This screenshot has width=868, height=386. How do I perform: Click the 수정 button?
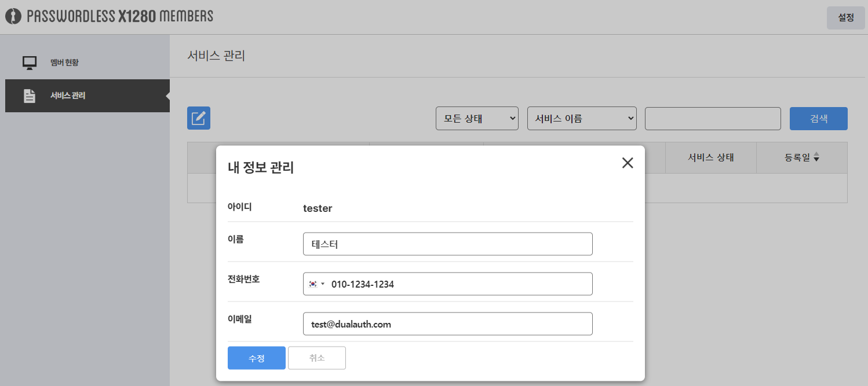point(257,358)
